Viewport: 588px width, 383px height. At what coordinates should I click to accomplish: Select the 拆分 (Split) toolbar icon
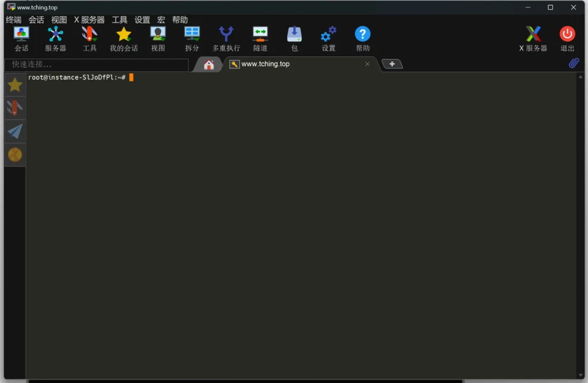pos(192,38)
